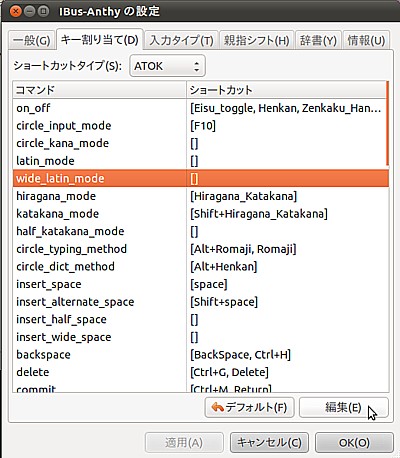The image size is (400, 458).
Task: Click the デフォルト(F) button
Action: click(249, 407)
